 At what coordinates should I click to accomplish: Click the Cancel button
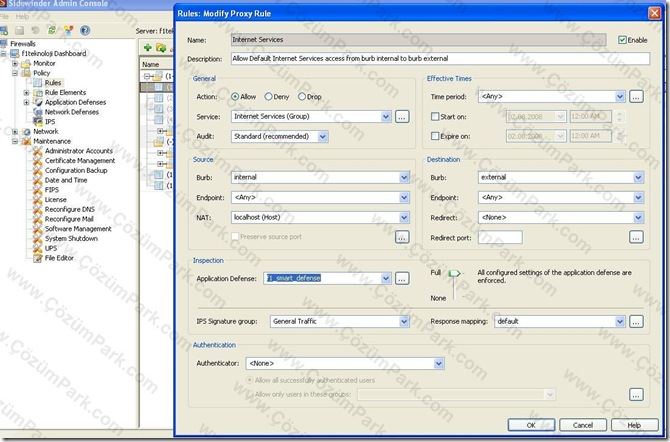(x=583, y=425)
